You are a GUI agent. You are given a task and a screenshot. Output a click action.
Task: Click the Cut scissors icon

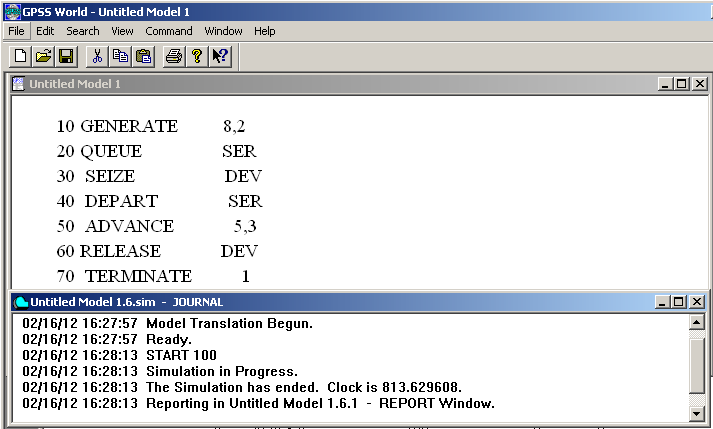pos(97,56)
